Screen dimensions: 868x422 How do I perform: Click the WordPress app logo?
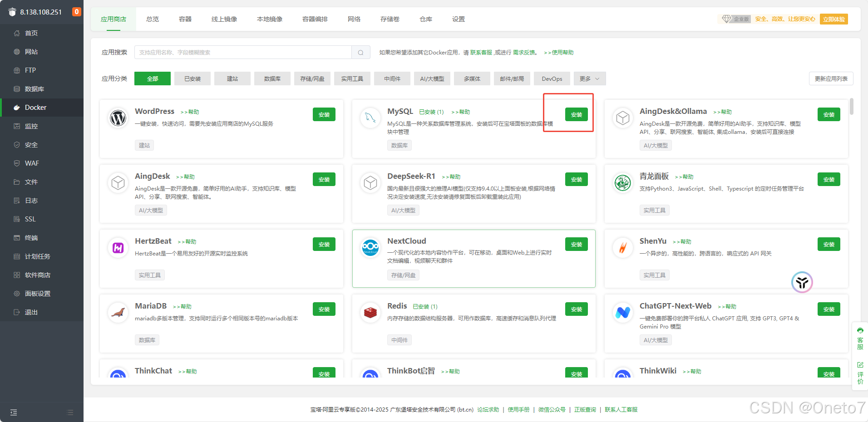click(118, 118)
